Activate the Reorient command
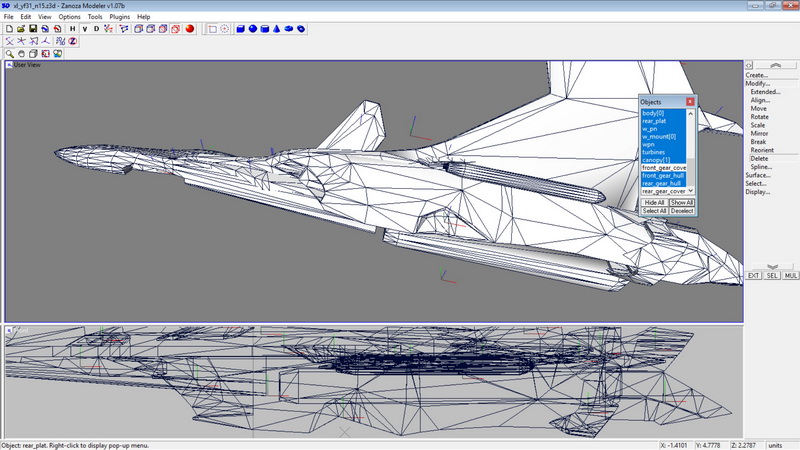 click(x=762, y=150)
